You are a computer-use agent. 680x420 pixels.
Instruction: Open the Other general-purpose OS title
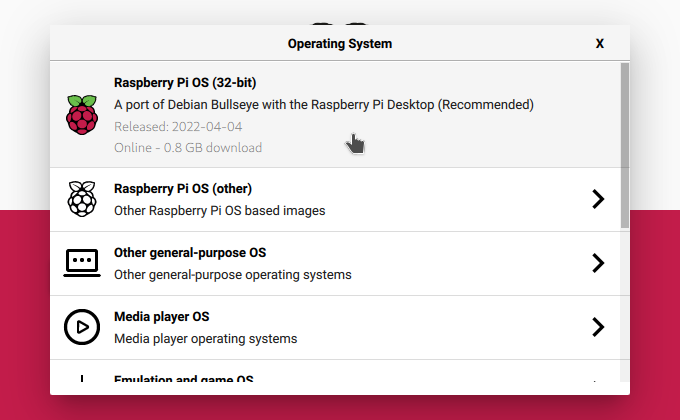tap(190, 253)
